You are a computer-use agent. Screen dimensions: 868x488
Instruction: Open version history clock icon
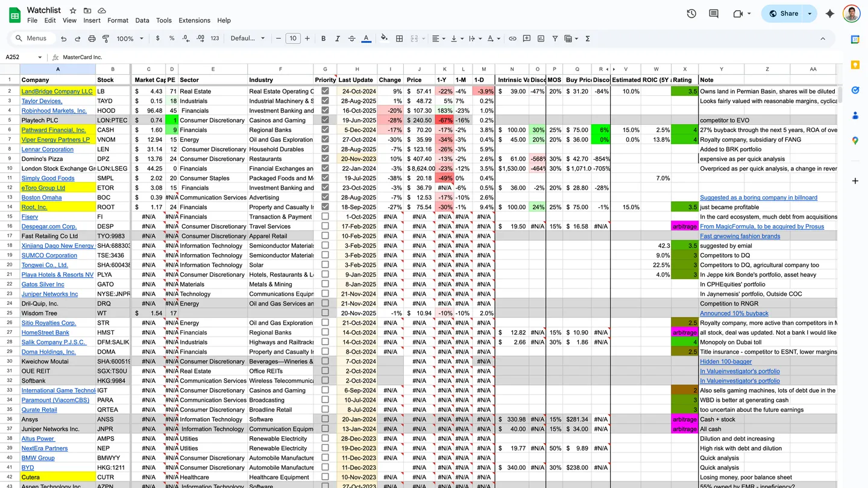(691, 14)
